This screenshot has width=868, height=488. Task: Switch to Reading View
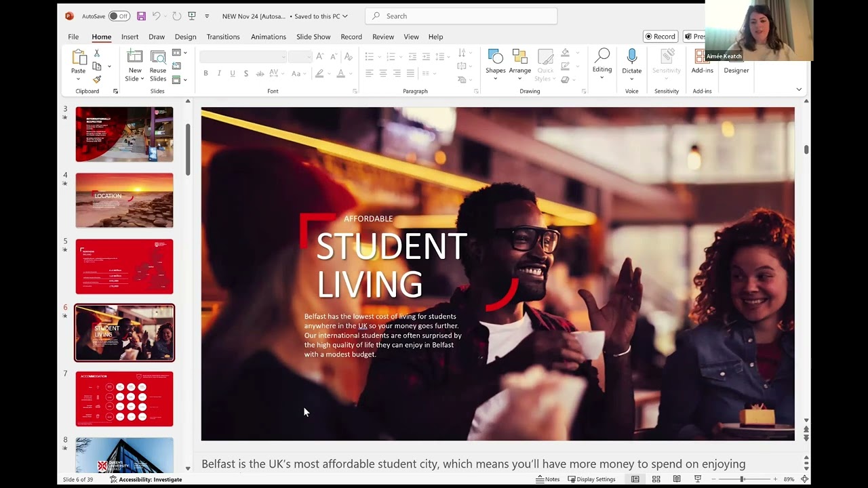coord(677,479)
